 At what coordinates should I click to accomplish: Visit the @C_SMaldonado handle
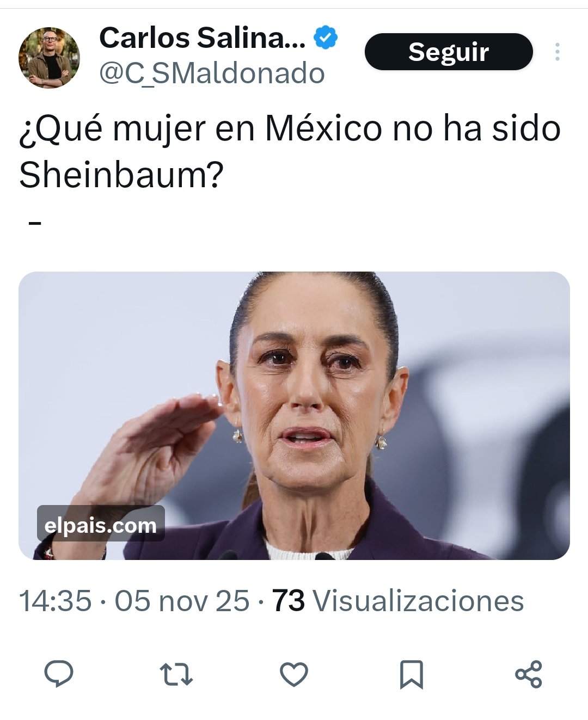212,73
